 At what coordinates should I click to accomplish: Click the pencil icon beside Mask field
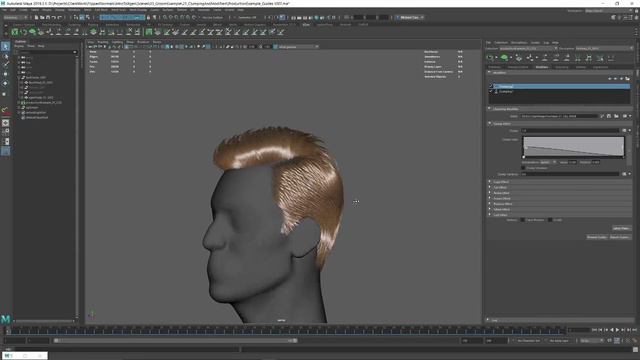click(x=602, y=116)
